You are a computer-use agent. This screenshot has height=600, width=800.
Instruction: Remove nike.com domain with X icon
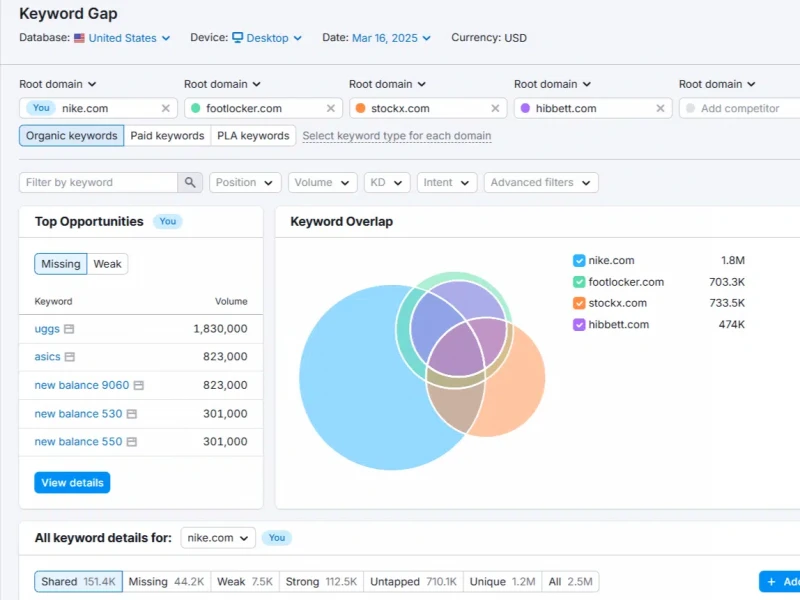165,108
